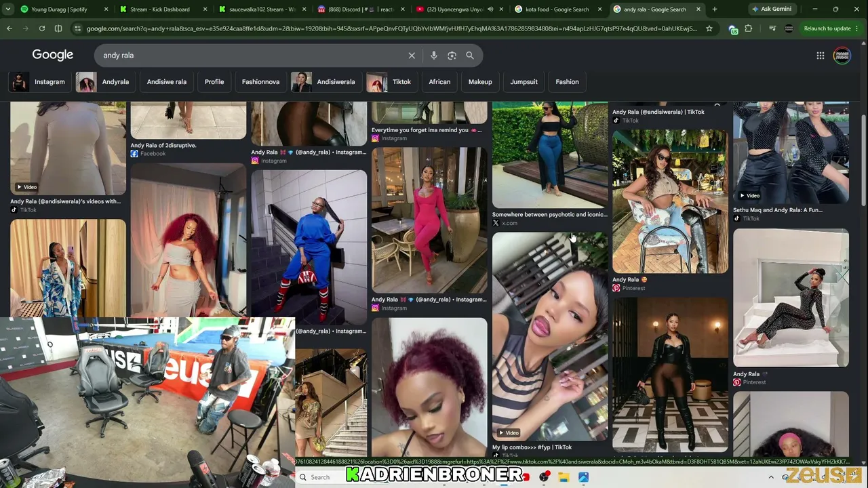
Task: Open the 'My lip combo' TikTok video result
Action: click(550, 336)
